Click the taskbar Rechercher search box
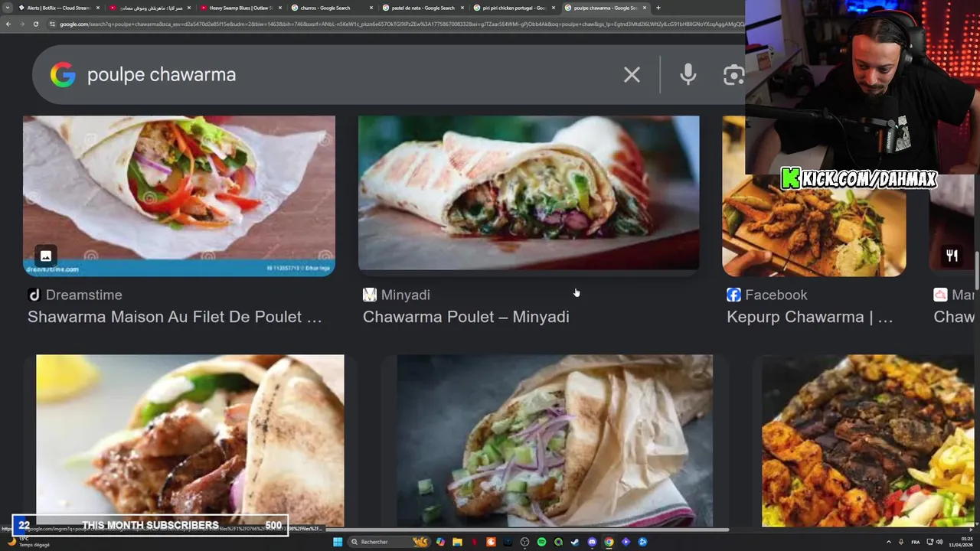980x551 pixels. coord(388,542)
